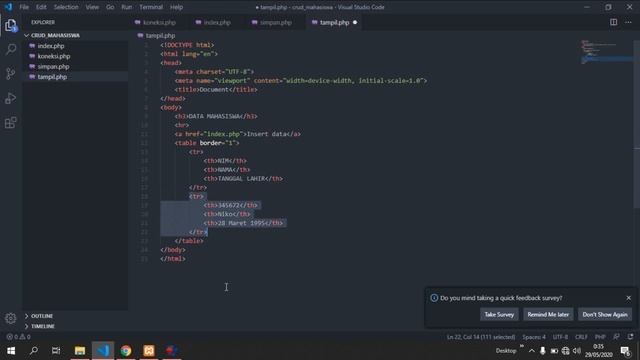This screenshot has height=360, width=640.
Task: Open Google Chrome from taskbar
Action: pyautogui.click(x=126, y=351)
